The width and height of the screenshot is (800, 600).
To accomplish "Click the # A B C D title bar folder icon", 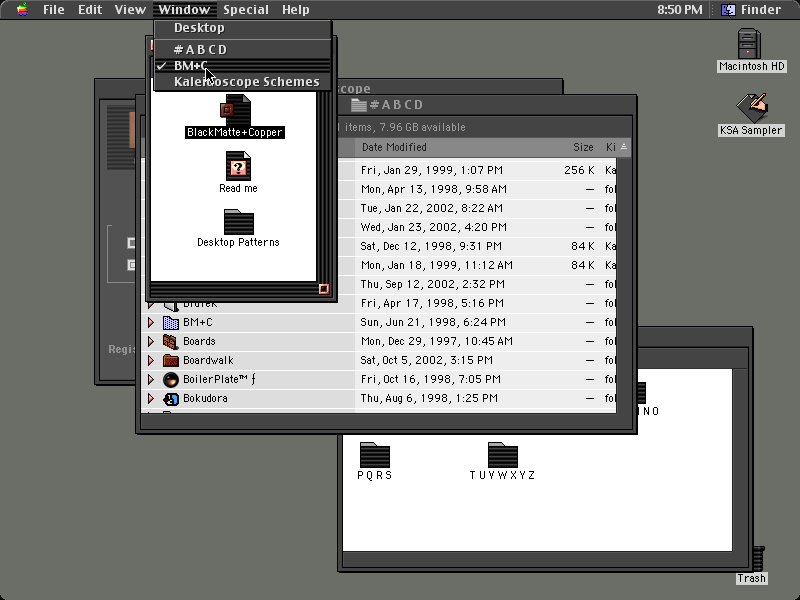I will 359,105.
